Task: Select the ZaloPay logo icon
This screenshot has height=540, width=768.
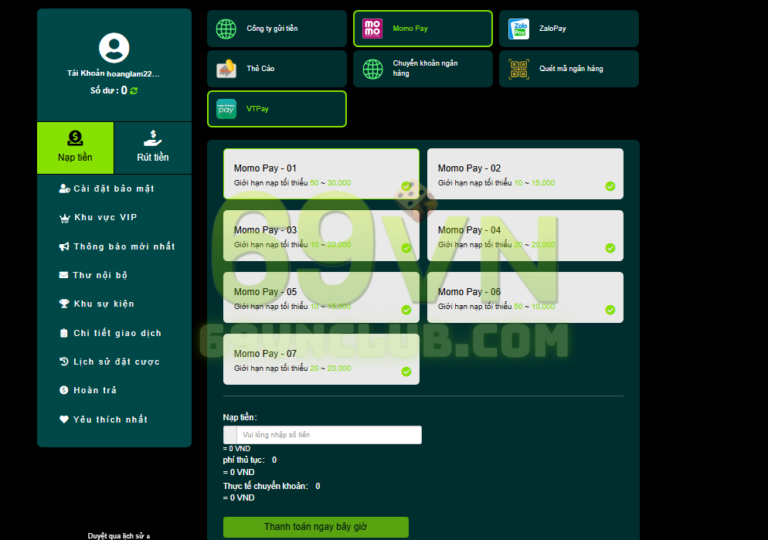Action: [518, 29]
